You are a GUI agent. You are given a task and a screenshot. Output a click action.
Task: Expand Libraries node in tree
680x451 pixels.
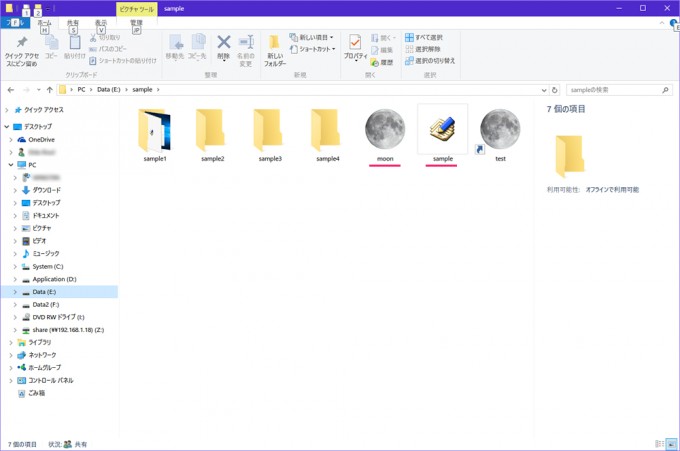[11, 343]
